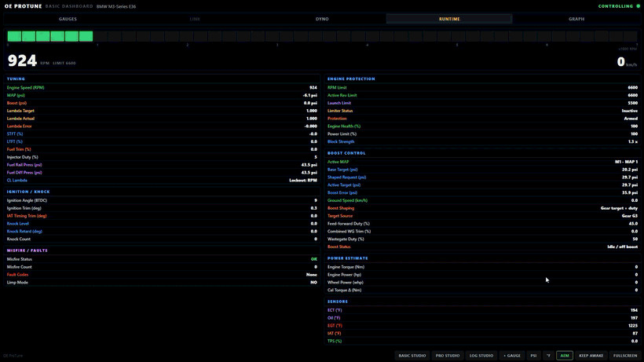The width and height of the screenshot is (644, 362).
Task: Select the Limp Mode row label
Action: [17, 283]
